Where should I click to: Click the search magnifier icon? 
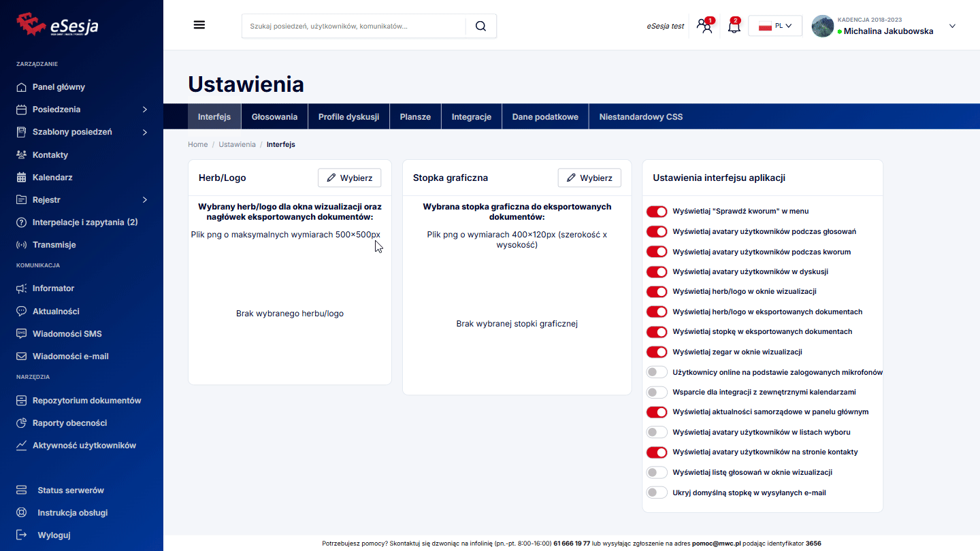click(x=480, y=26)
